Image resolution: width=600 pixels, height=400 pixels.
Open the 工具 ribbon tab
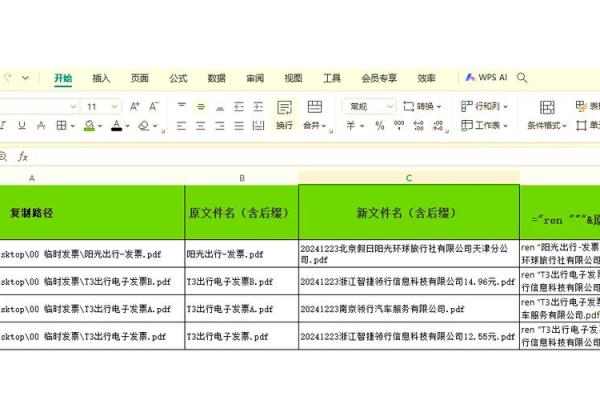click(x=332, y=78)
